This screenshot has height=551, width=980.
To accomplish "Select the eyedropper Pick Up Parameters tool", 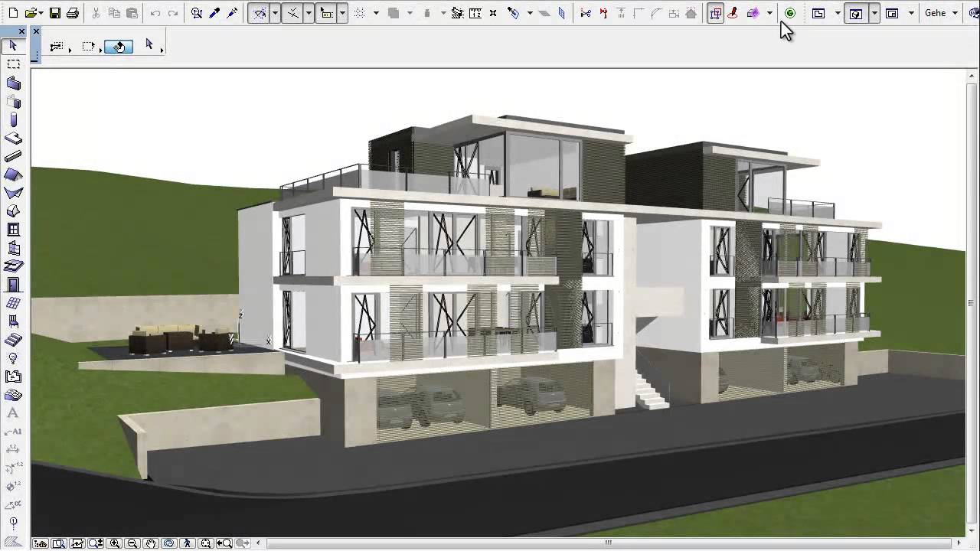I will [x=213, y=12].
